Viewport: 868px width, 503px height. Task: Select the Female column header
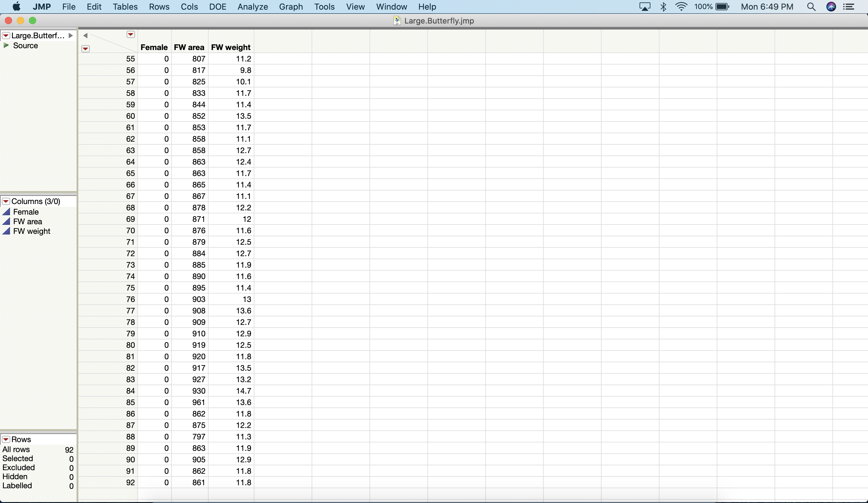point(154,47)
